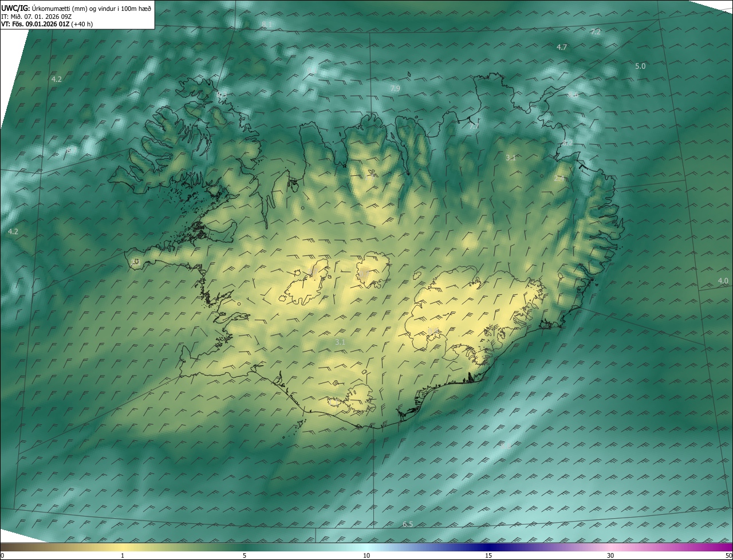
Task: Click the 50 label on the colour scale
Action: (728, 555)
